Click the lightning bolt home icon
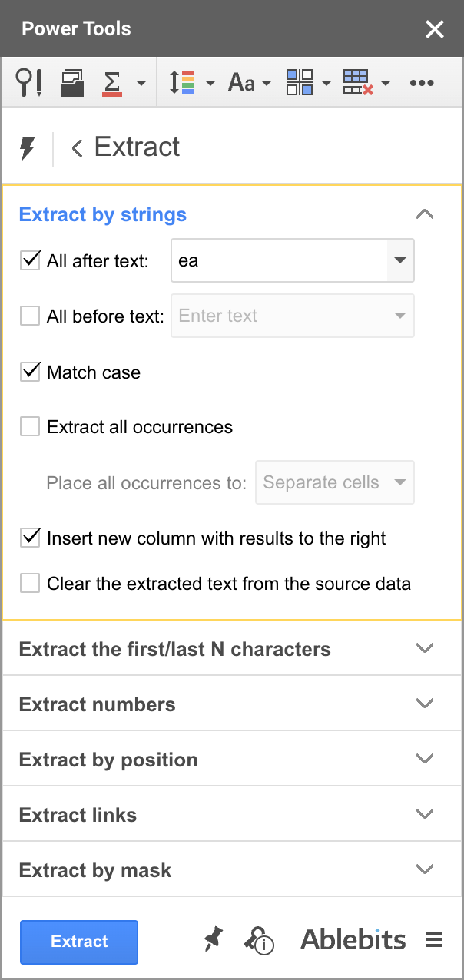464x980 pixels. pyautogui.click(x=28, y=147)
